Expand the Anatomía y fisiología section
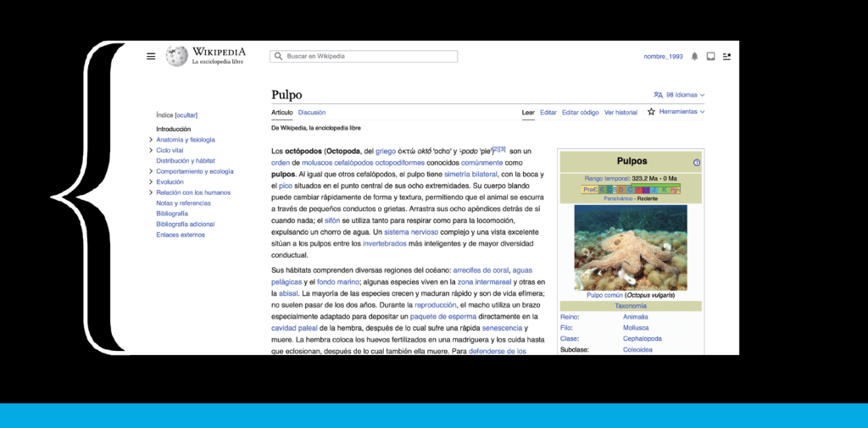This screenshot has width=868, height=428. point(151,140)
